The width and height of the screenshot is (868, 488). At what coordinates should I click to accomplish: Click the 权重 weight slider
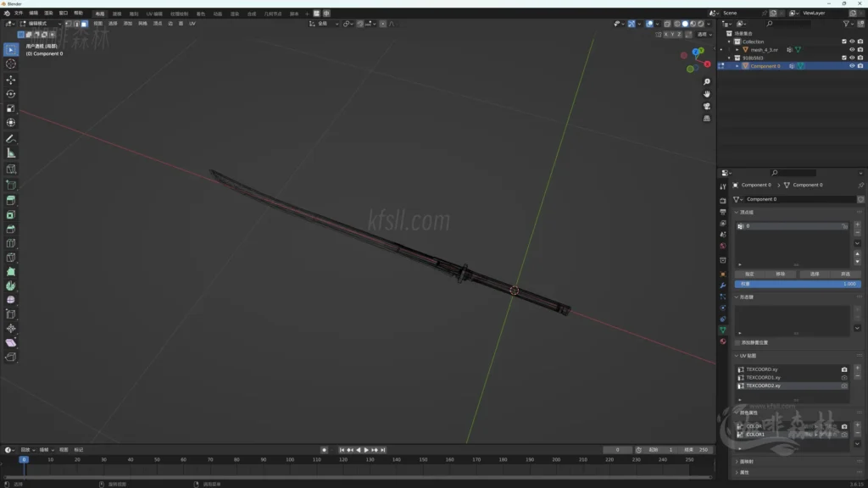click(x=797, y=284)
